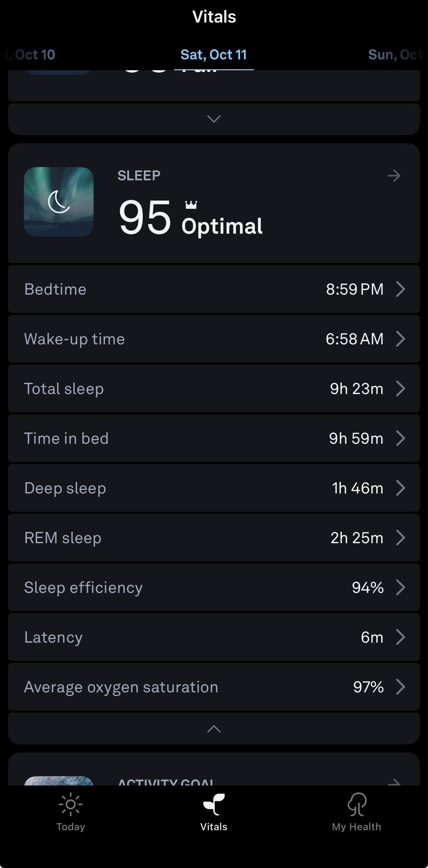The image size is (428, 868).
Task: Open the Sleep moon aurora thumbnail
Action: [x=59, y=202]
